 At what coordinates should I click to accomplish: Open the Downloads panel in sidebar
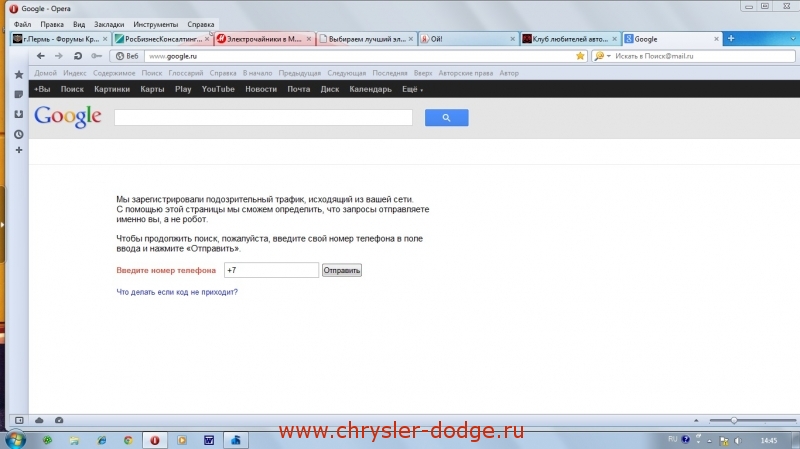point(19,114)
